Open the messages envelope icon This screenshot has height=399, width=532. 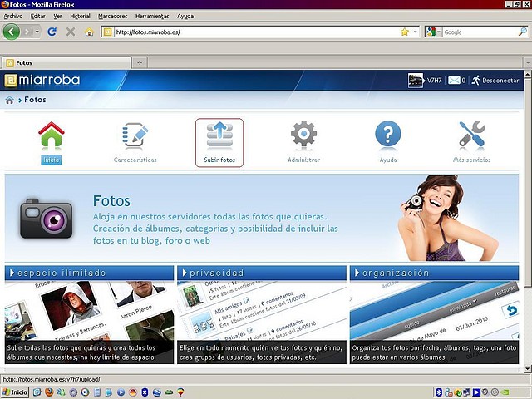tap(454, 81)
